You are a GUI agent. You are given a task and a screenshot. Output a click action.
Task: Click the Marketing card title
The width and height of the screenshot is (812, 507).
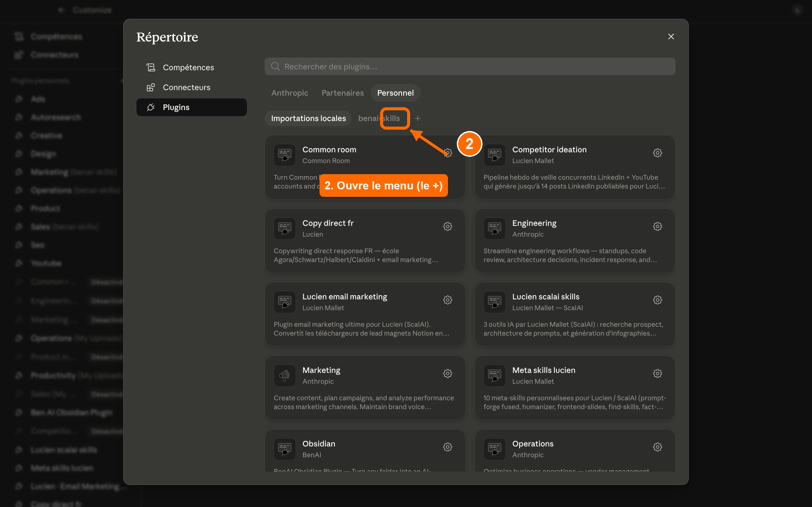click(x=321, y=370)
